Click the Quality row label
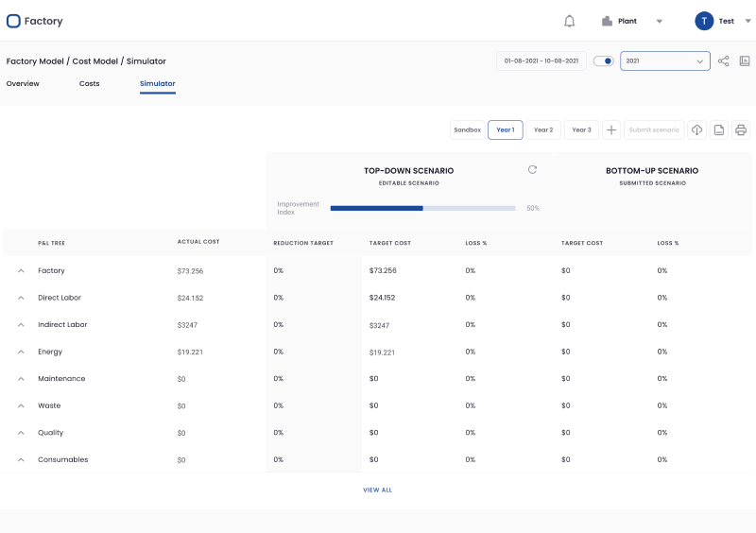The width and height of the screenshot is (756, 533). tap(51, 433)
